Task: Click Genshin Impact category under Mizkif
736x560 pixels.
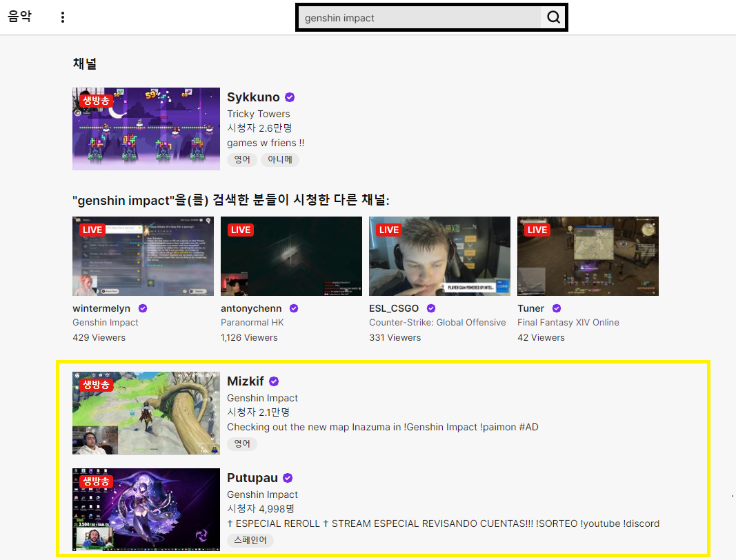Action: pyautogui.click(x=262, y=398)
